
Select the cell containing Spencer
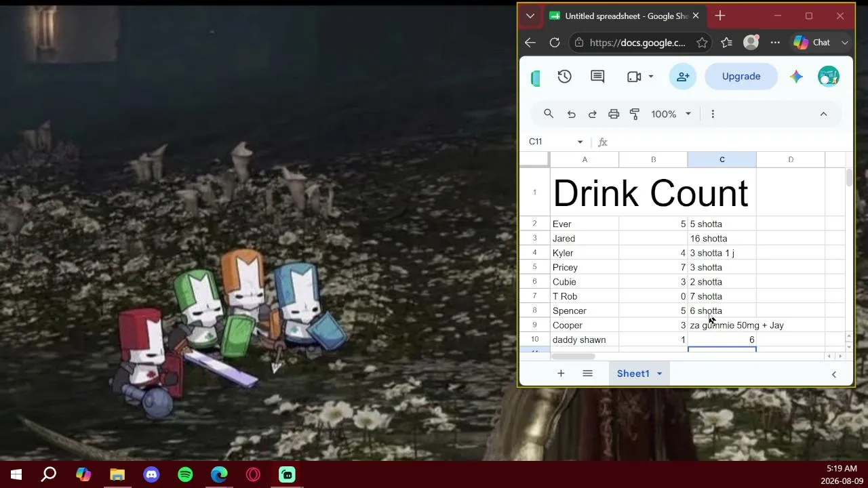pos(585,310)
